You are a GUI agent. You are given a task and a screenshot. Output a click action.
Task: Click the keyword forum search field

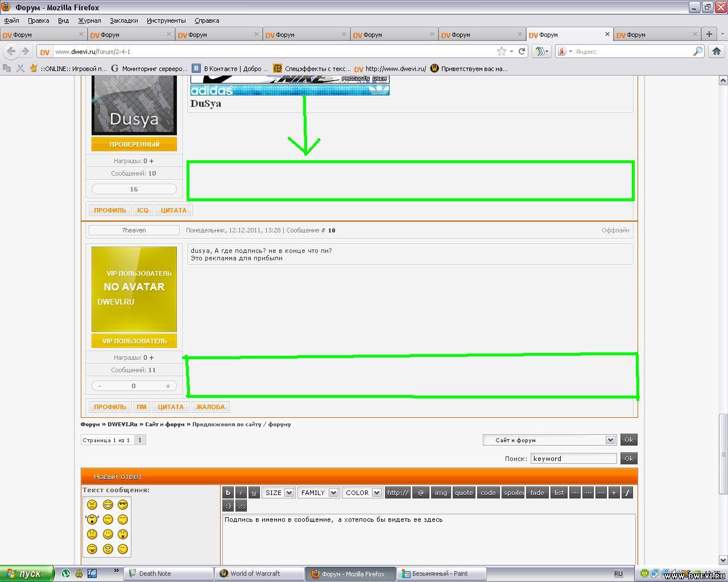click(573, 459)
